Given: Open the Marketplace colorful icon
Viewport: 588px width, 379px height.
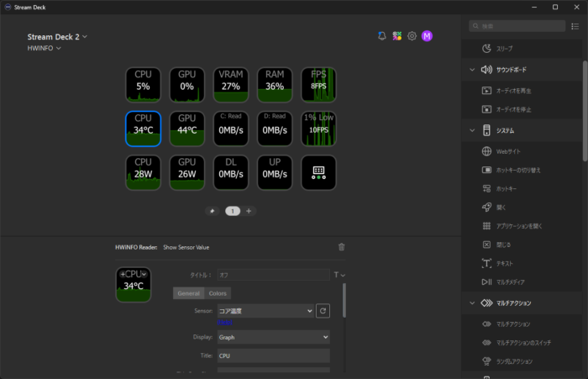Looking at the screenshot, I should coord(397,36).
